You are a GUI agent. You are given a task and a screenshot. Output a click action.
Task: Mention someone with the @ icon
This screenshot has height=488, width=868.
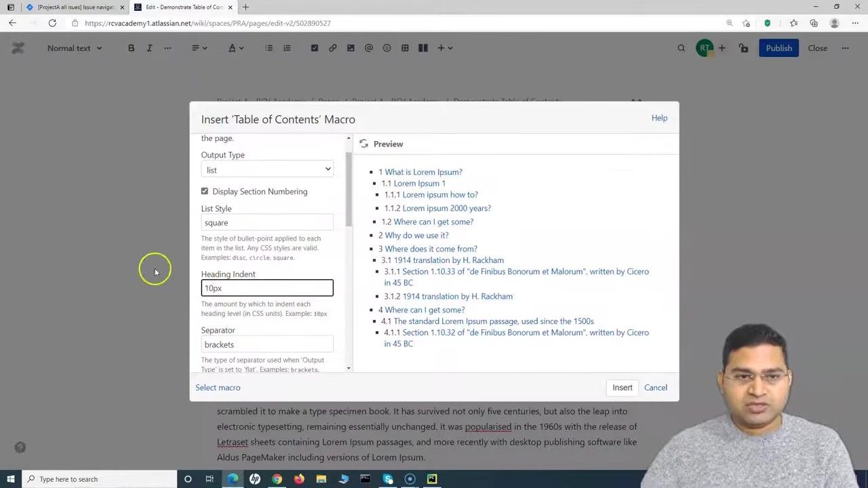click(369, 48)
